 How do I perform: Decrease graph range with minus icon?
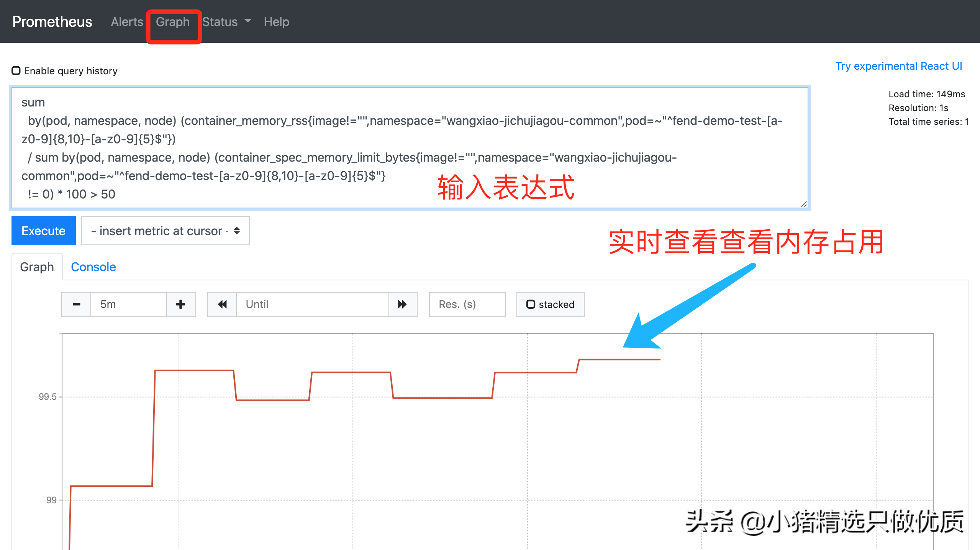point(76,304)
